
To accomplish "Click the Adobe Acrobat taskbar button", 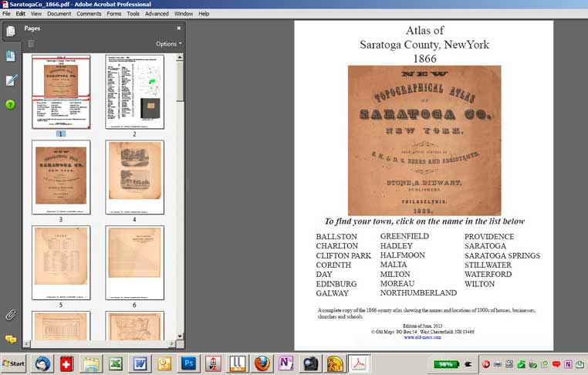I will 359,363.
